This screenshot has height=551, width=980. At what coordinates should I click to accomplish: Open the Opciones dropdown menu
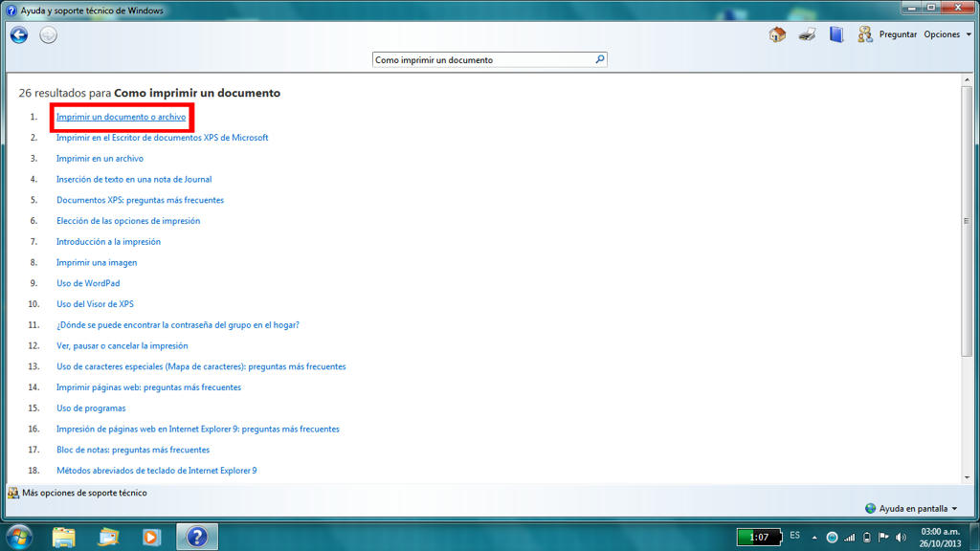tap(947, 34)
